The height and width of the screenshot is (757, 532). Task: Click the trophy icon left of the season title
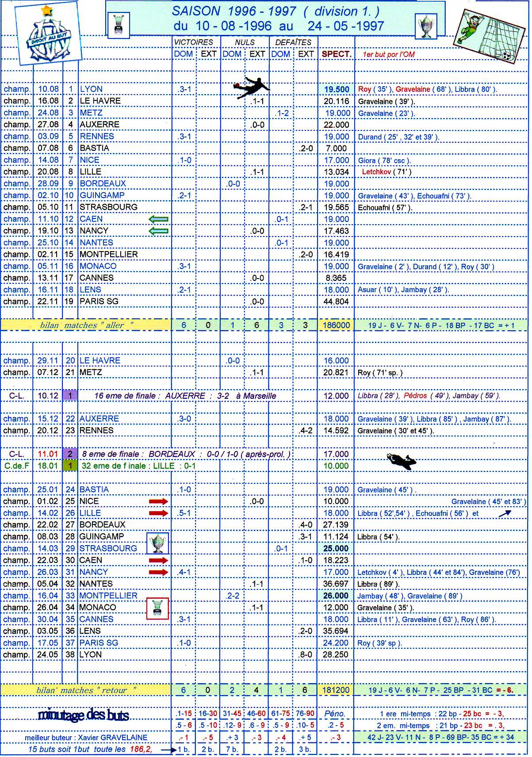coord(119,24)
